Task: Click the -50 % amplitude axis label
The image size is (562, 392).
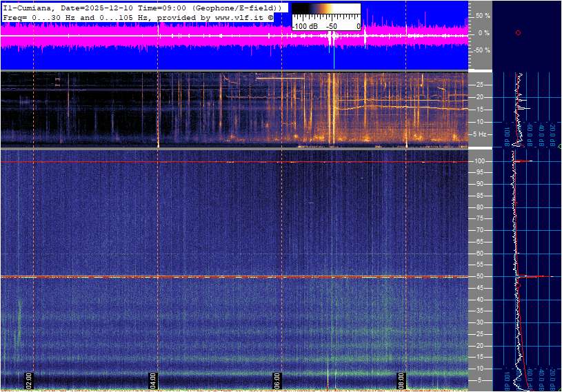Action: 481,50
